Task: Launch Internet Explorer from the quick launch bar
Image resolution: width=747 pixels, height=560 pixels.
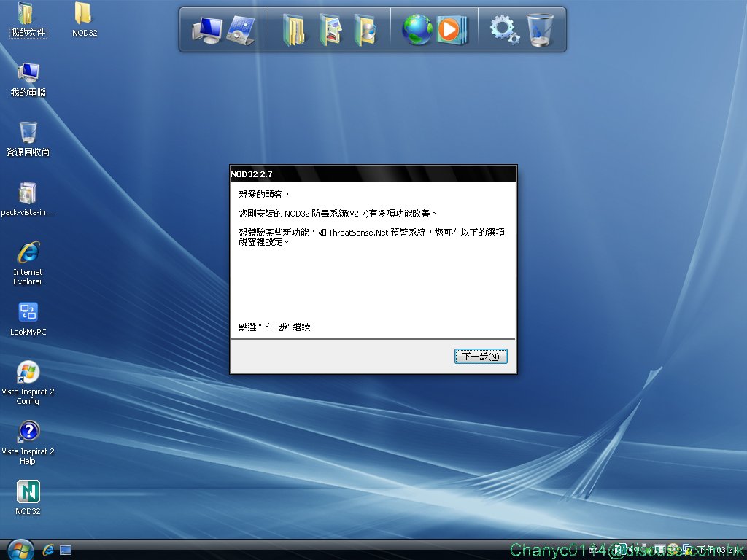Action: coord(48,550)
